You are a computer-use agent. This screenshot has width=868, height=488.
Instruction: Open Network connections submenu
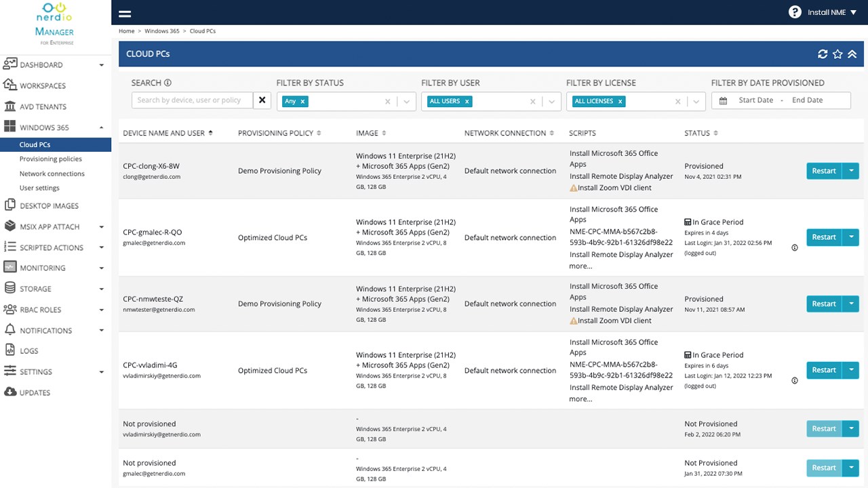(52, 174)
